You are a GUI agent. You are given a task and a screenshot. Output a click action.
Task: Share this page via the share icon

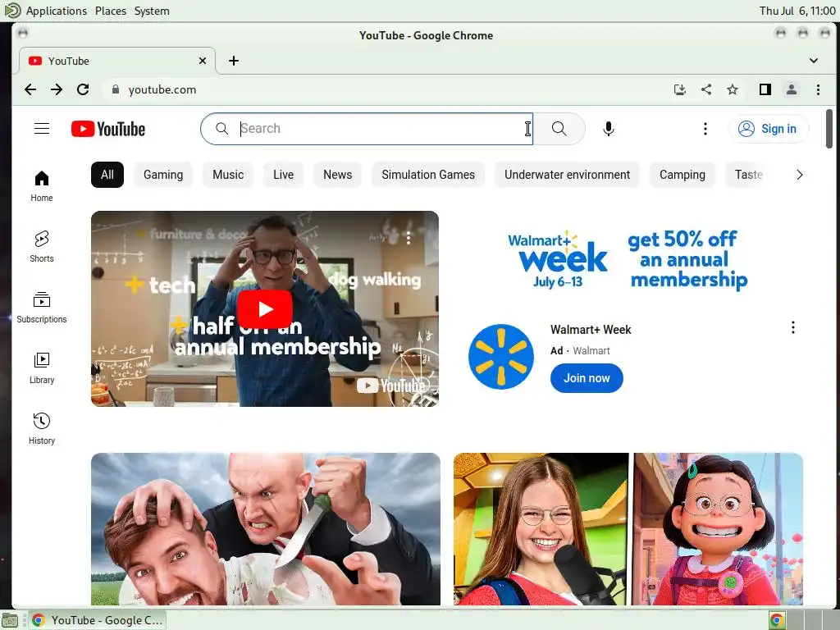coord(706,89)
